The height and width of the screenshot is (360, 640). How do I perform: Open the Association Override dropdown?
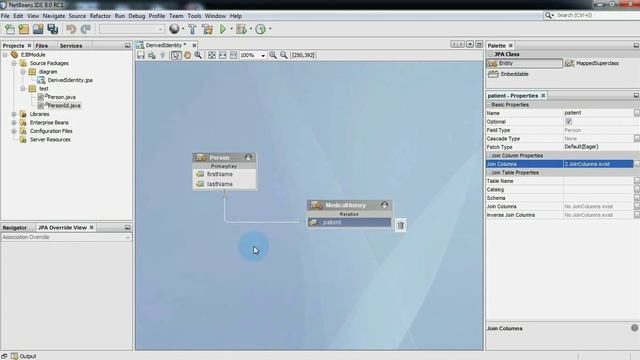pyautogui.click(x=66, y=237)
